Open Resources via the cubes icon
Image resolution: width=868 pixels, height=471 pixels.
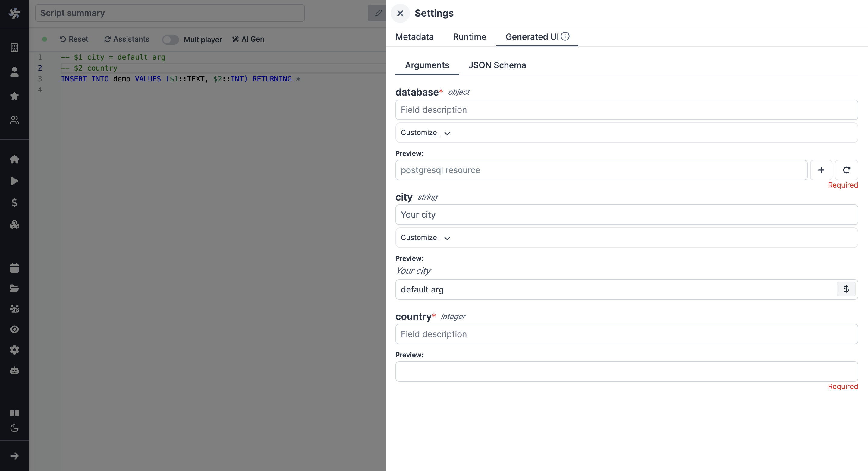coord(14,225)
